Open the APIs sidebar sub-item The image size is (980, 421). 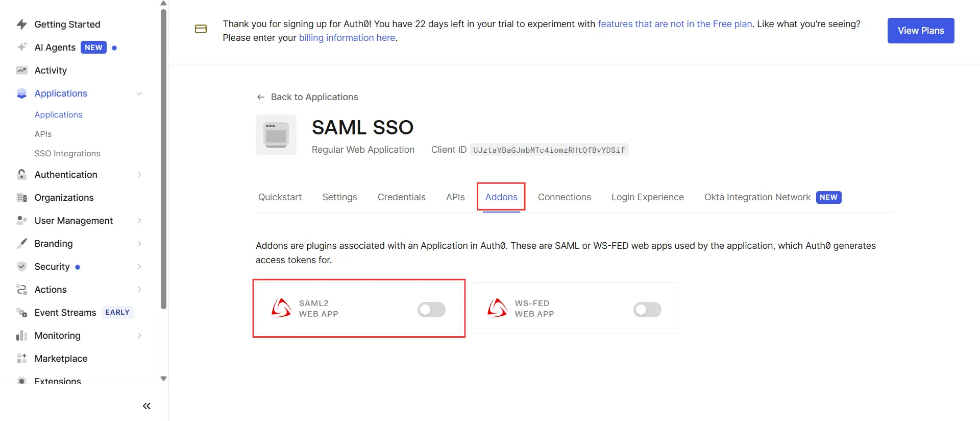click(x=43, y=134)
